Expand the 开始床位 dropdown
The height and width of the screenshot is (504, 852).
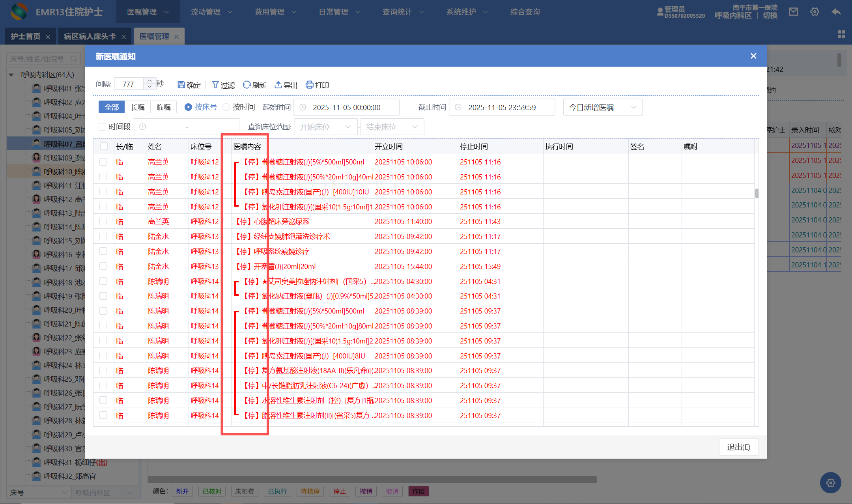pyautogui.click(x=325, y=127)
